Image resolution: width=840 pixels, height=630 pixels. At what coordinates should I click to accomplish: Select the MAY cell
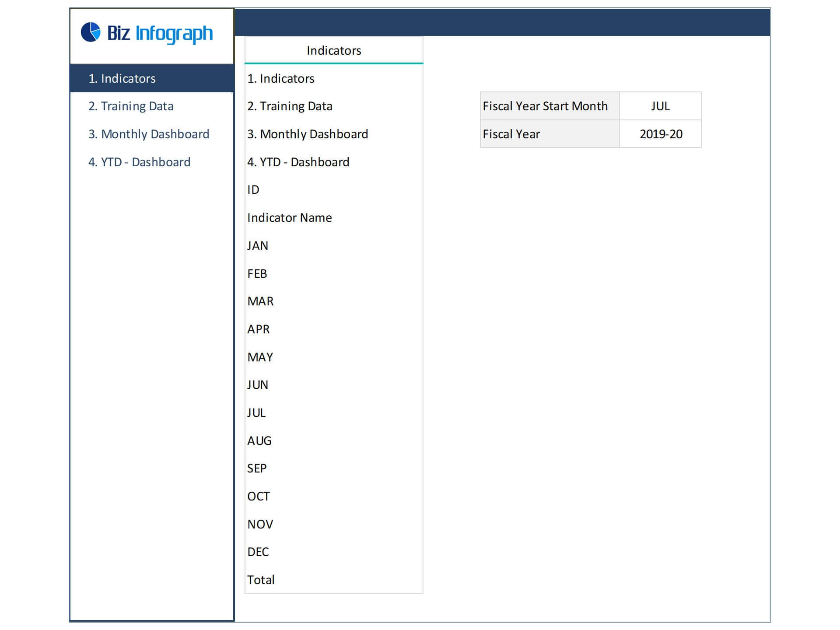(x=334, y=357)
